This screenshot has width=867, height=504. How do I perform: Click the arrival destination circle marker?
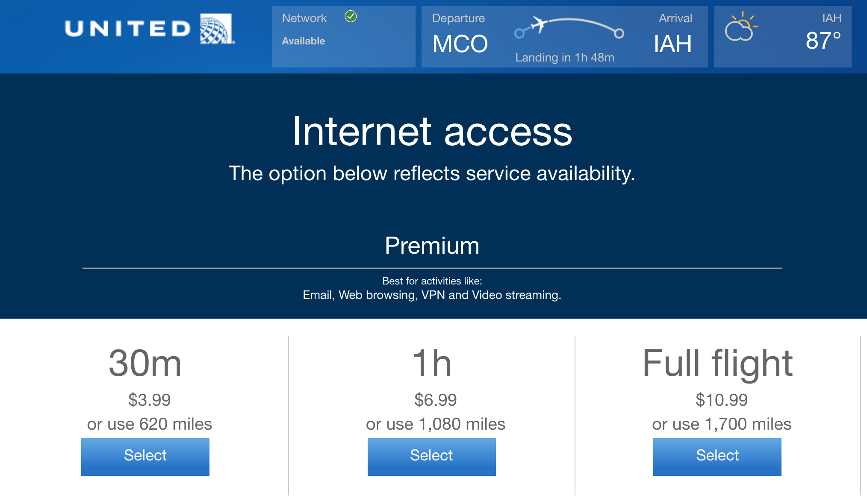point(619,33)
